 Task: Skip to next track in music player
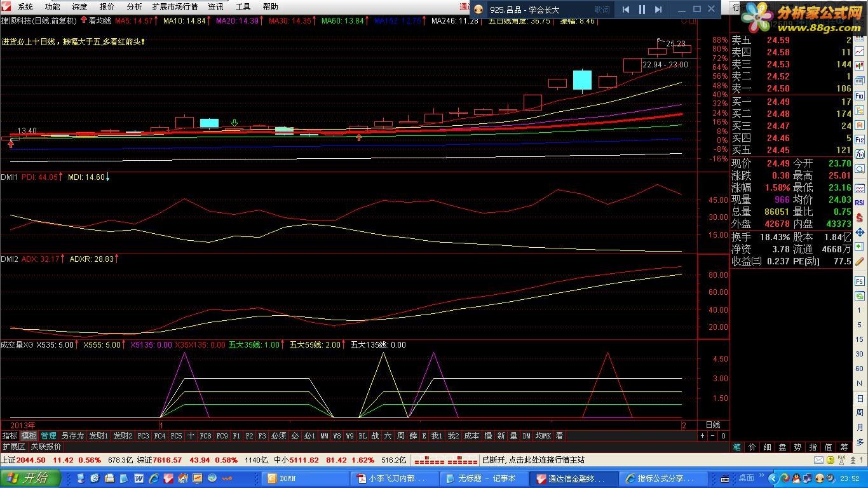pyautogui.click(x=658, y=10)
